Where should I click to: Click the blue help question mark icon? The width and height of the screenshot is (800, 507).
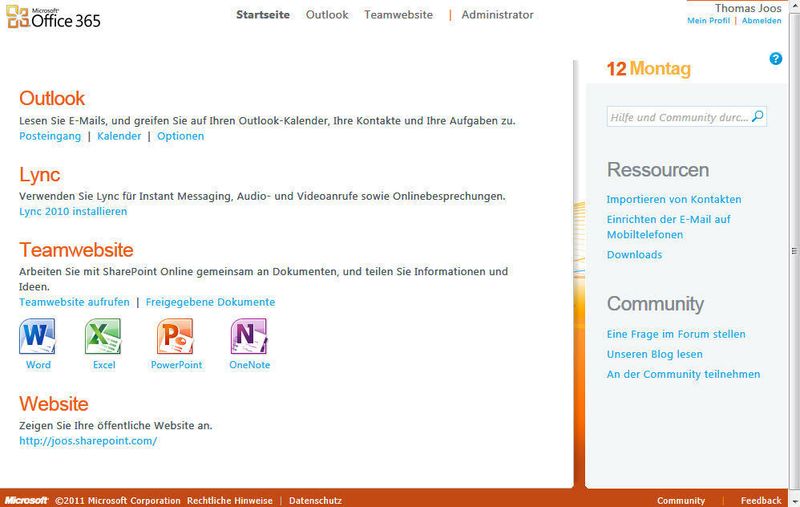(776, 59)
